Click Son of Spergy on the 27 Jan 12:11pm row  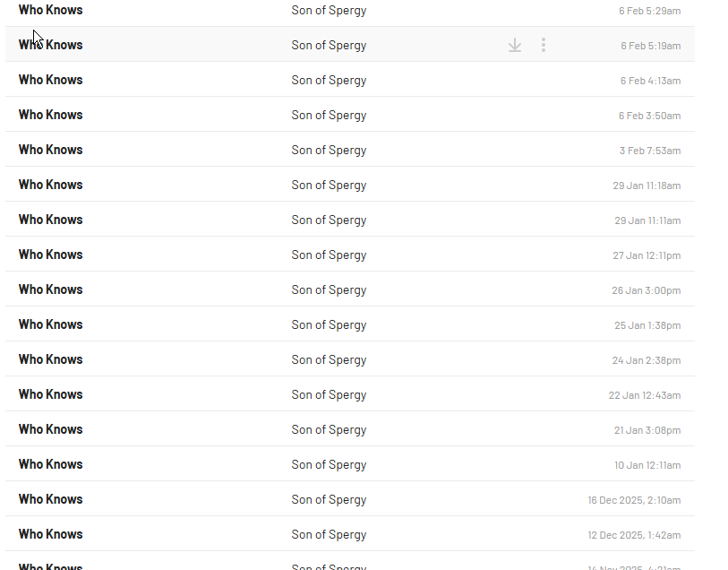coord(329,255)
